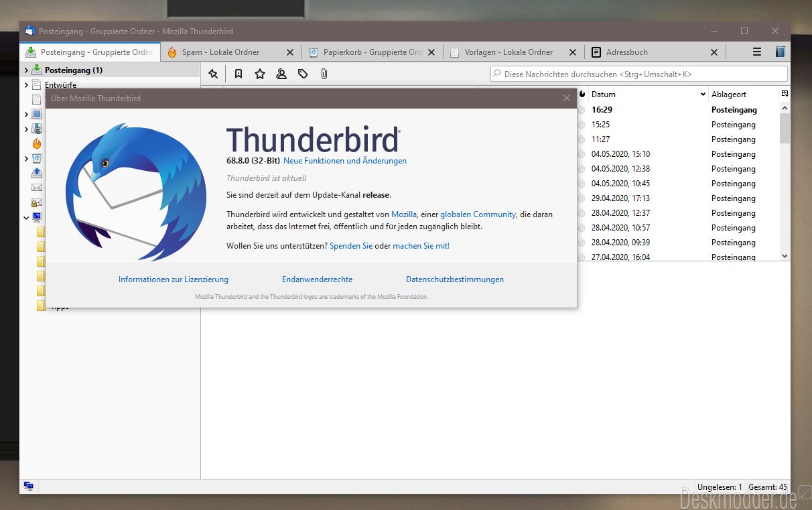The height and width of the screenshot is (510, 812).
Task: Open the flame junk folder icon
Action: click(37, 143)
